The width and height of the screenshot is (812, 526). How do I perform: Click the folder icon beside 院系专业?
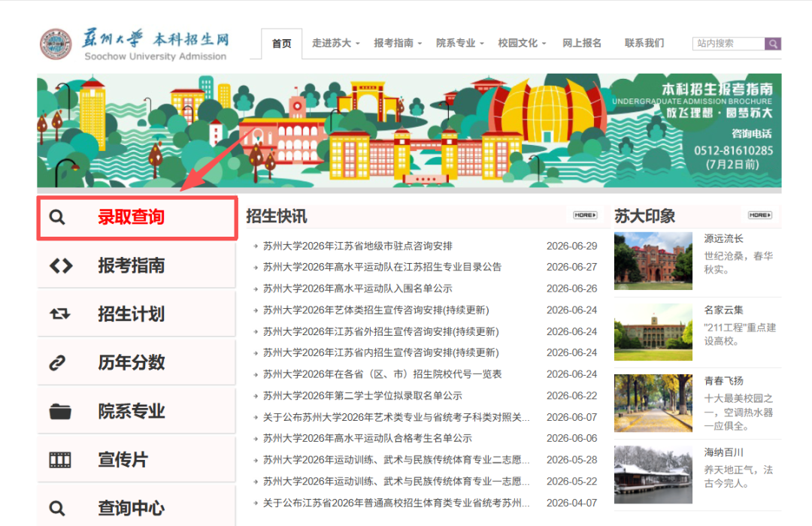click(60, 411)
